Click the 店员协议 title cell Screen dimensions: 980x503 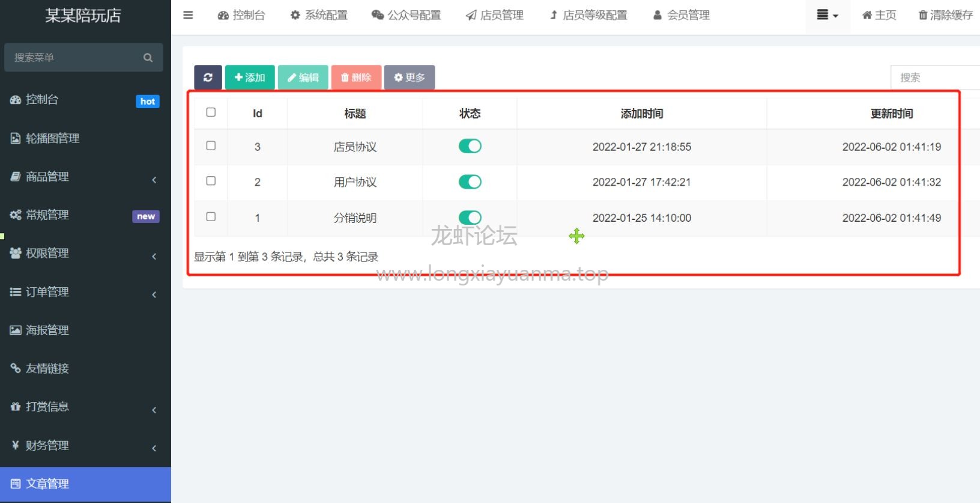[355, 147]
